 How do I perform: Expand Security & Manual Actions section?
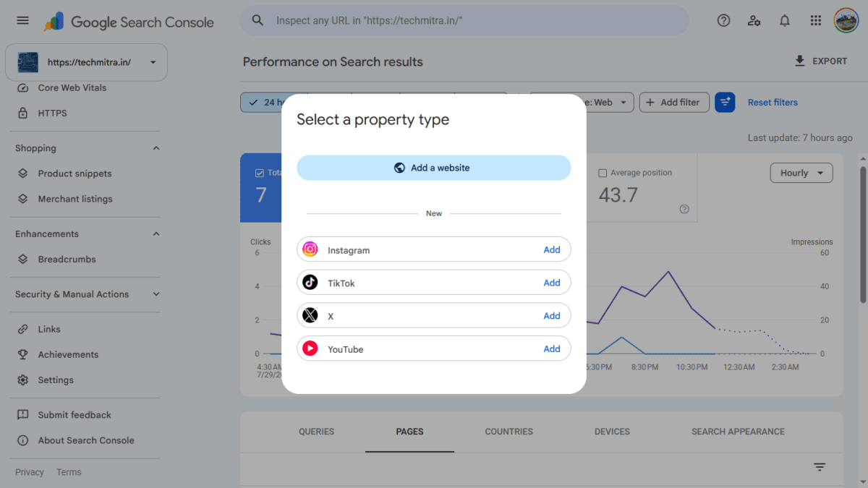(x=156, y=294)
